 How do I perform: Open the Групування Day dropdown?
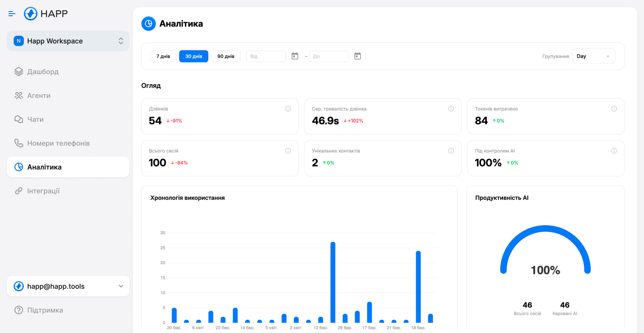pos(593,56)
